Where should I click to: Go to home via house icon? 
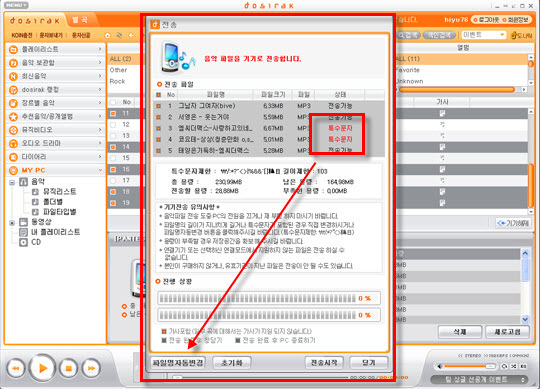point(107,35)
